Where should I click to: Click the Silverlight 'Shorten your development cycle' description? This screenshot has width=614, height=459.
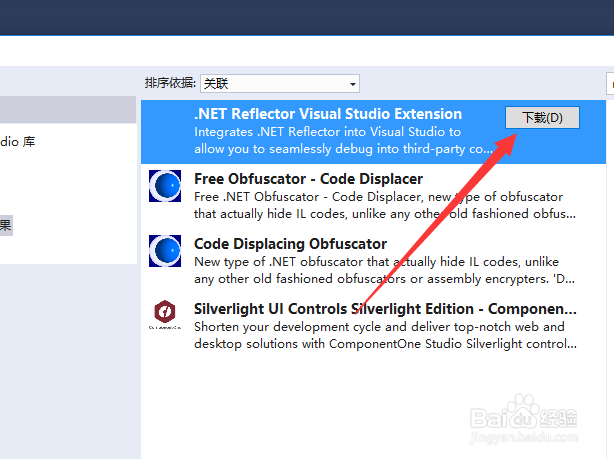point(380,335)
